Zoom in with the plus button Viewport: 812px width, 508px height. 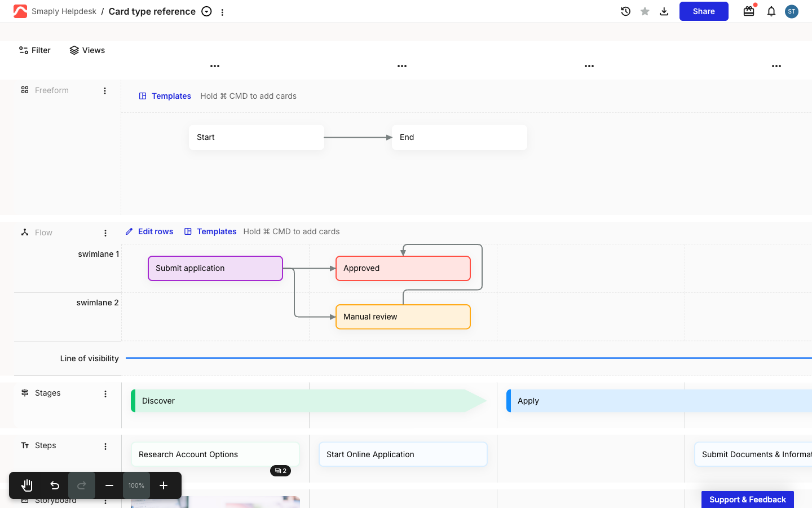tap(164, 485)
